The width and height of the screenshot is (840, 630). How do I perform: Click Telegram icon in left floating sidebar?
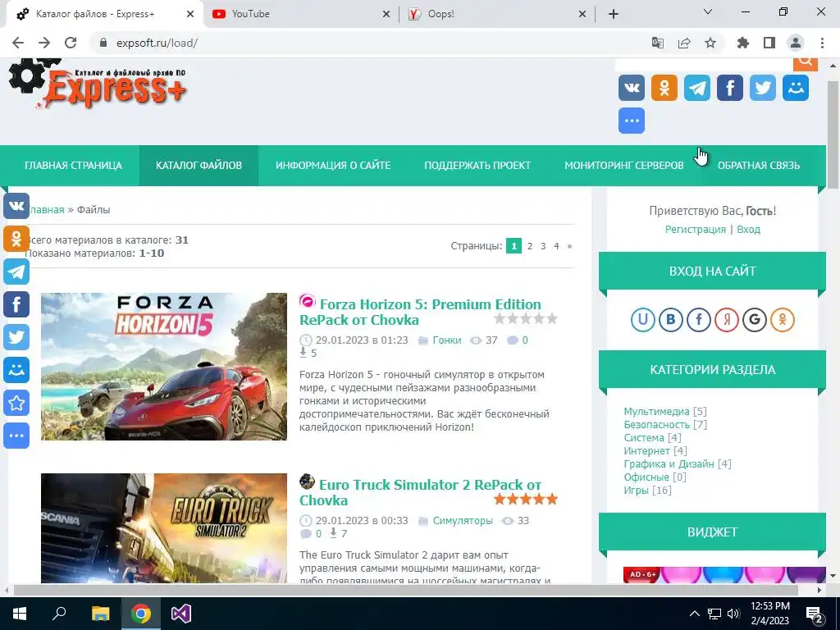coord(16,272)
